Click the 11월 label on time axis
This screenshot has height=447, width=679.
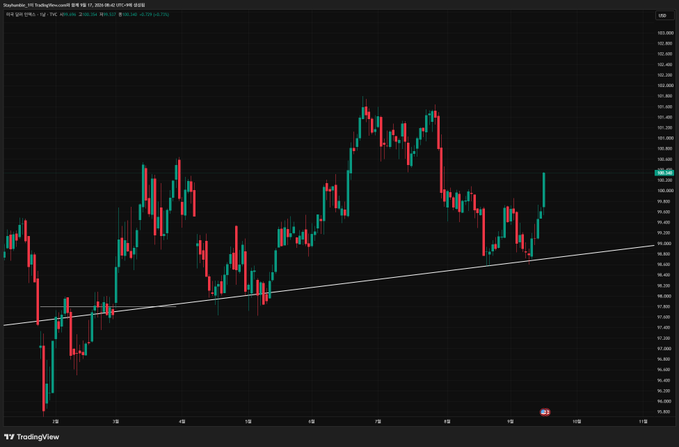[643, 421]
